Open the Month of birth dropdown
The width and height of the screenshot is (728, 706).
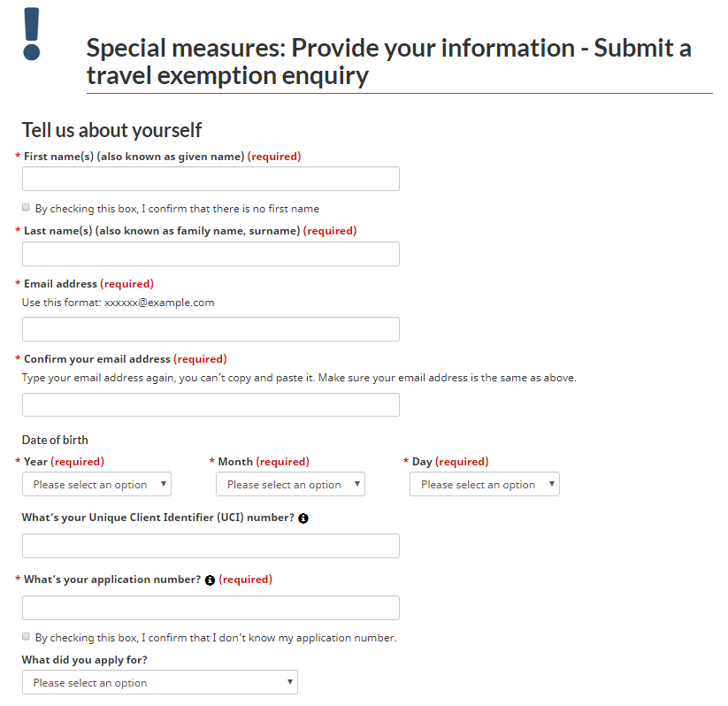tap(290, 484)
